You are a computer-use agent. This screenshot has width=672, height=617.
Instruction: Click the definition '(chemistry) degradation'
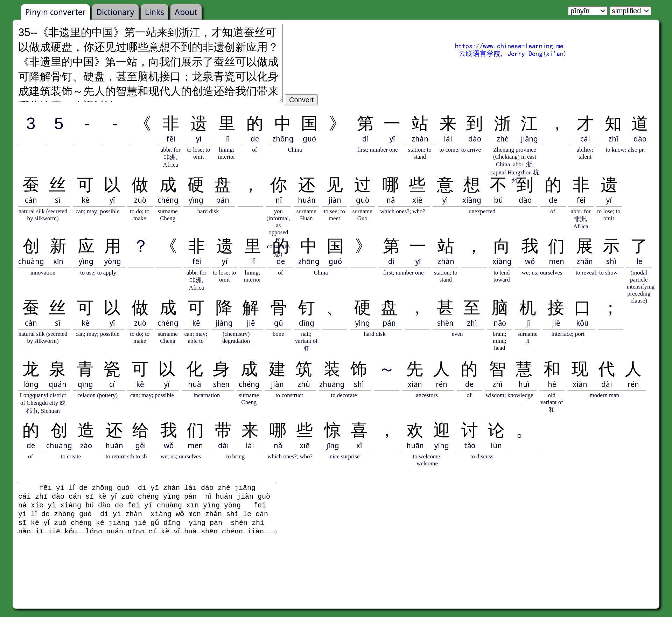(x=236, y=337)
